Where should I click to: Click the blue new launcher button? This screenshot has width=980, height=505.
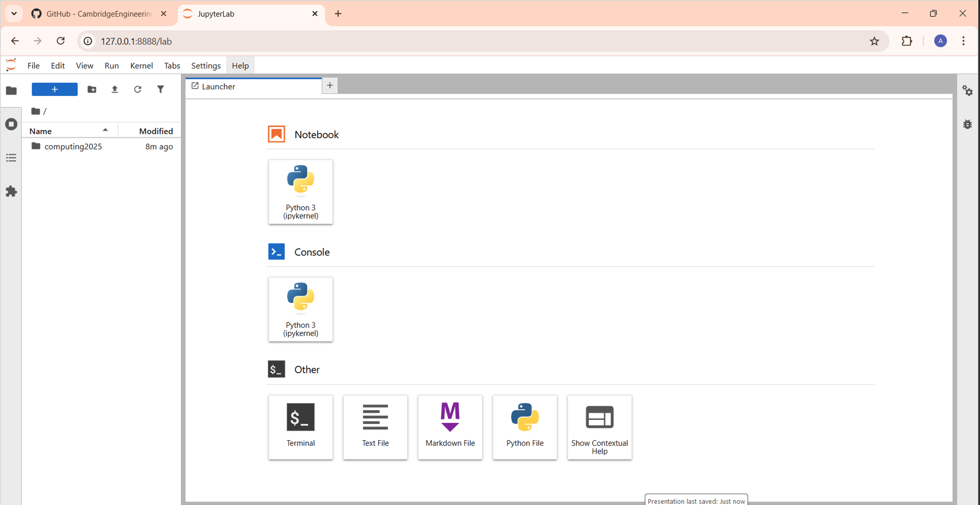coord(54,89)
